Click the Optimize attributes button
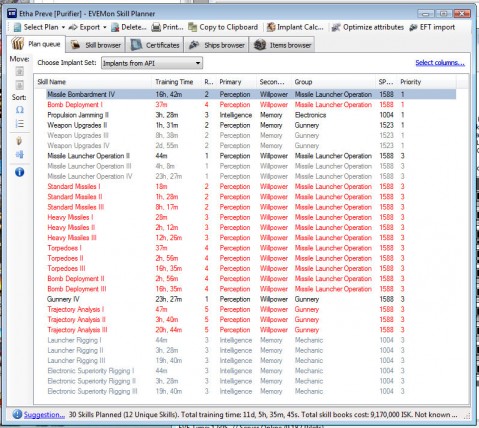The height and width of the screenshot is (428, 479). (368, 27)
